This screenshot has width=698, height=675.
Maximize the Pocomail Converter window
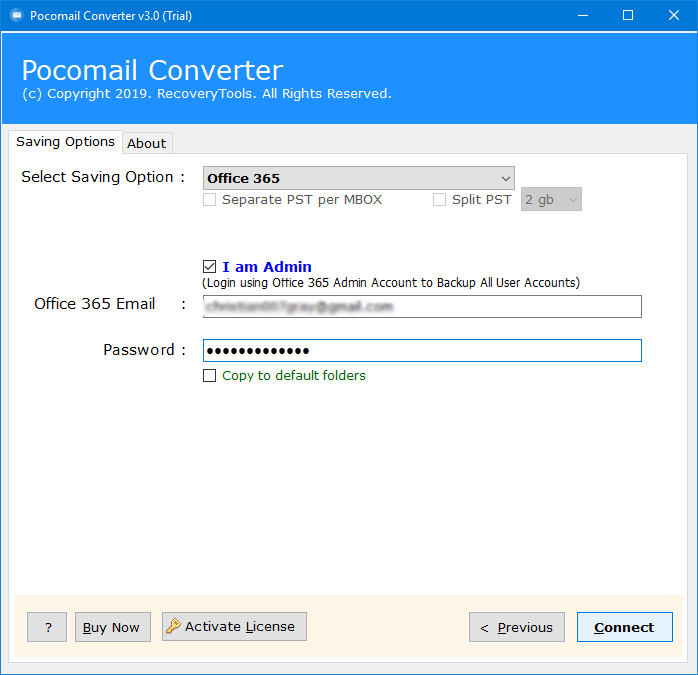(628, 16)
